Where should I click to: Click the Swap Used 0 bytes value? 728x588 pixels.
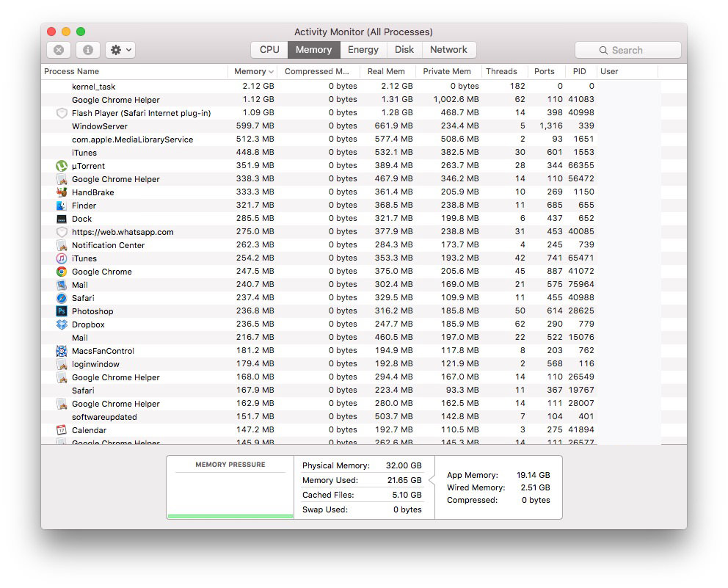(407, 509)
